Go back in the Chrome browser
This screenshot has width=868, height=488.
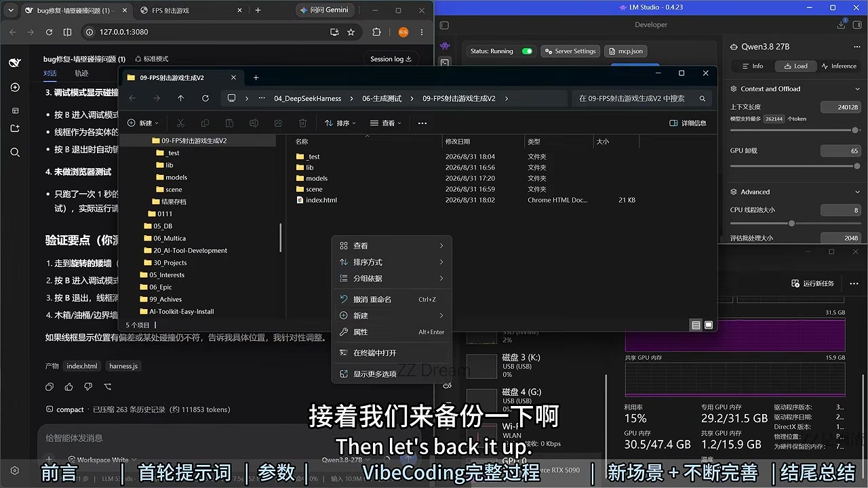(12, 32)
